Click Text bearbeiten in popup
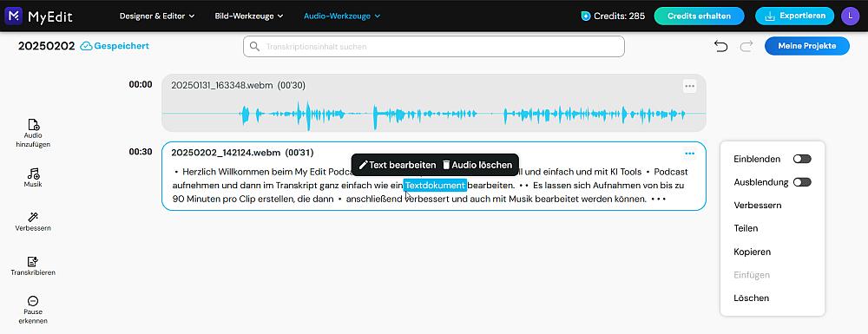Viewport: 868px width, 334px height. (397, 165)
